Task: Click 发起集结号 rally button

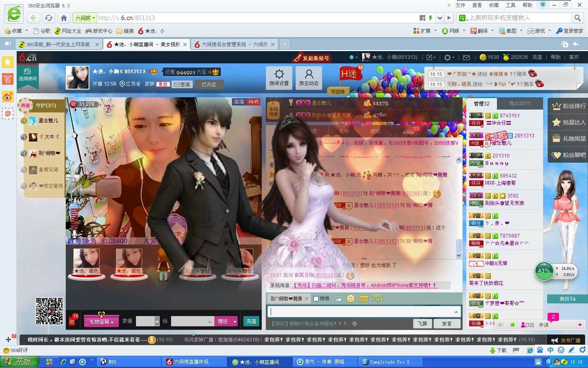Action: click(312, 58)
